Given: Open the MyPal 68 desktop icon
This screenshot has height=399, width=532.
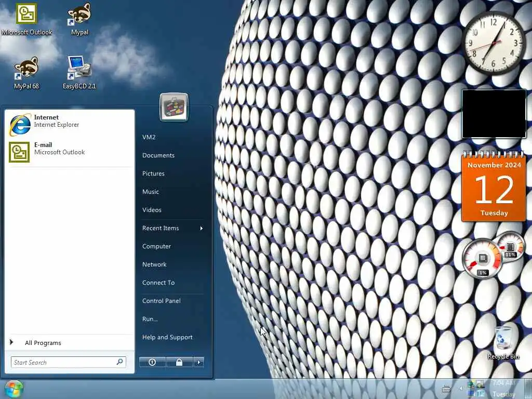Looking at the screenshot, I should (26, 73).
